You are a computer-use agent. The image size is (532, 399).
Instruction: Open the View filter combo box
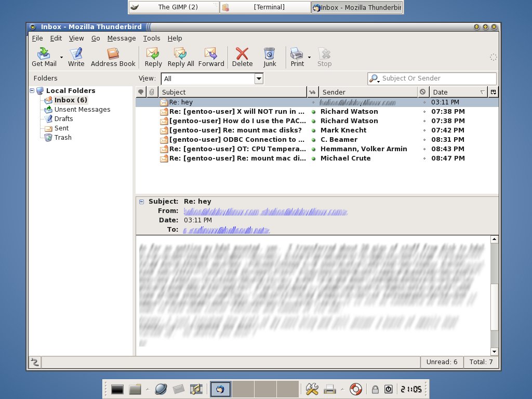212,79
